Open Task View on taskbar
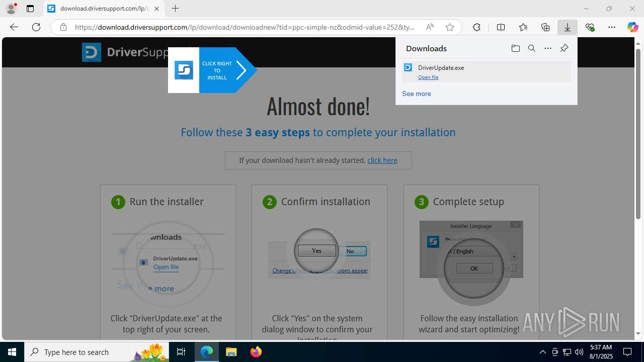The height and width of the screenshot is (362, 644). [182, 352]
